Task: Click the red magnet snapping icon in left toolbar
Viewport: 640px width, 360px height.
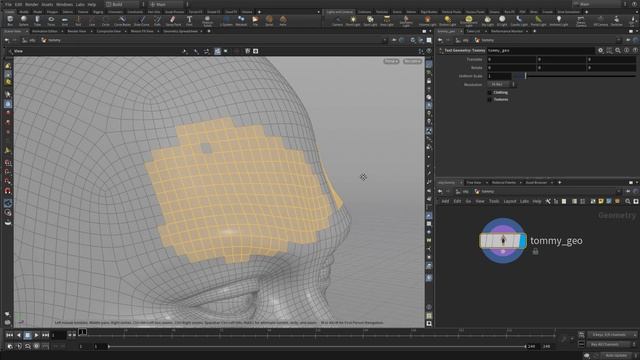Action: 8,191
